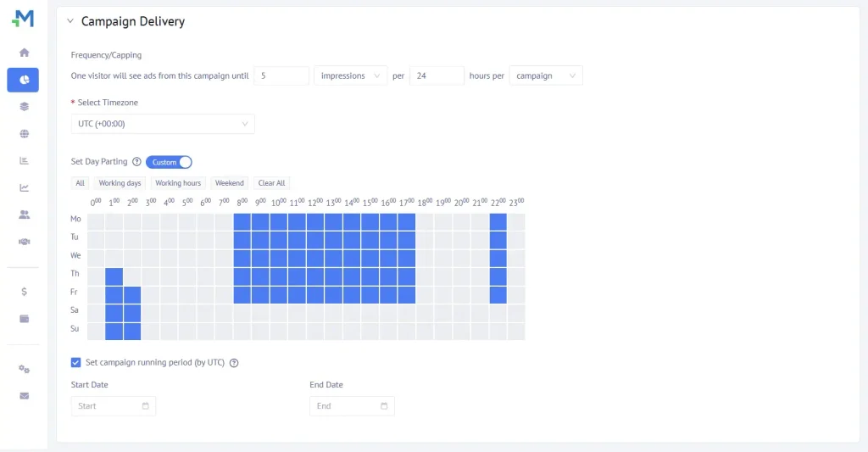
Task: Select the Weekend preset
Action: click(229, 183)
